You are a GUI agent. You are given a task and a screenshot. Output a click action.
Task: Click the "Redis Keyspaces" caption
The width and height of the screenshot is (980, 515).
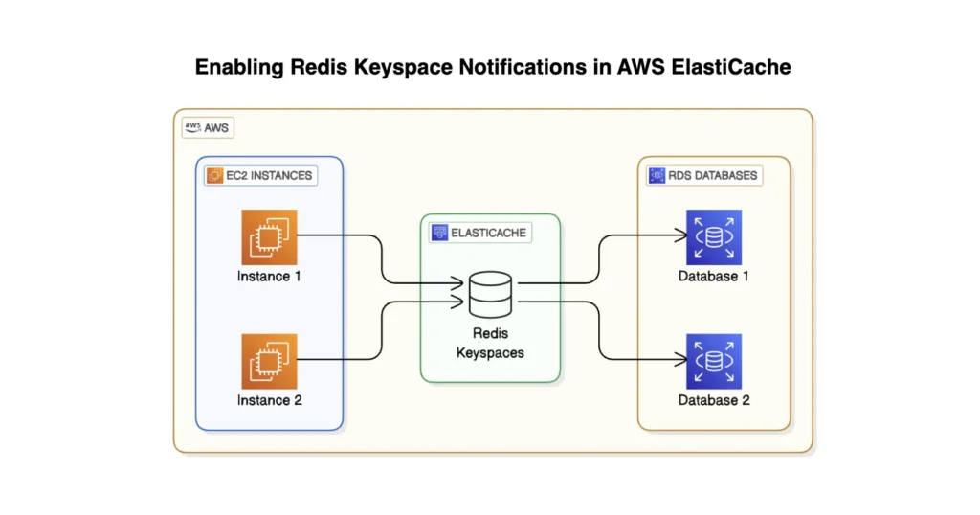[x=490, y=343]
